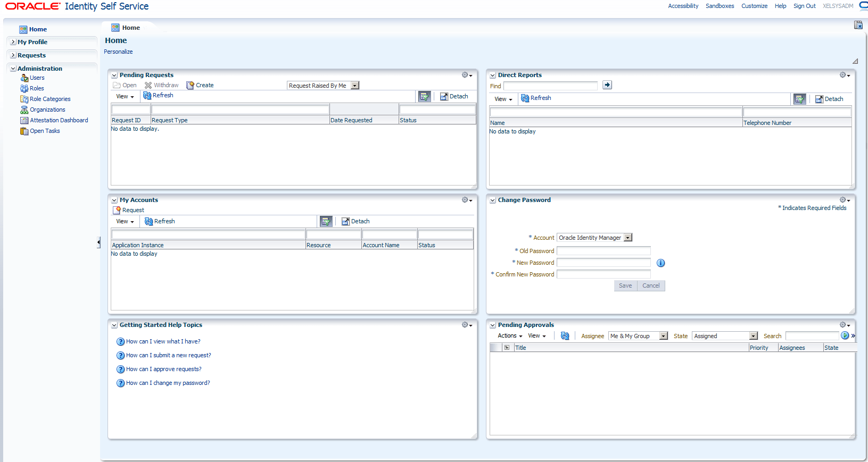Click the Find go arrow in Direct Reports
Viewport: 868px width, 462px height.
(x=607, y=85)
